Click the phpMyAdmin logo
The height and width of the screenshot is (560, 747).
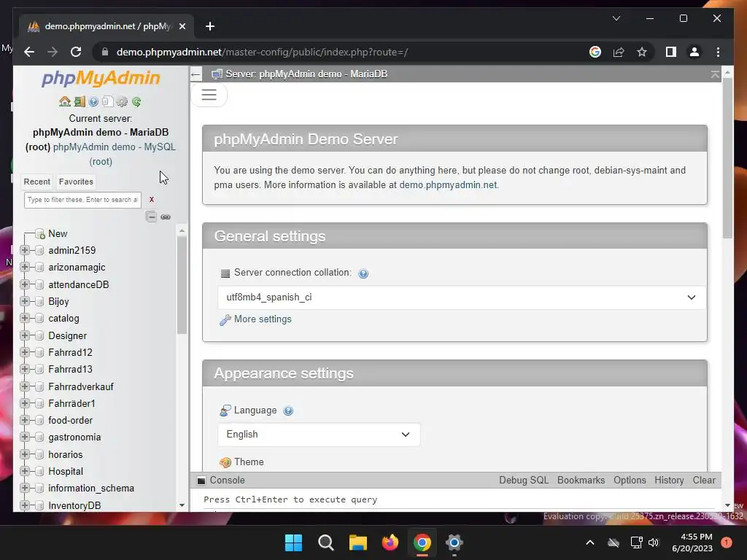coord(101,78)
